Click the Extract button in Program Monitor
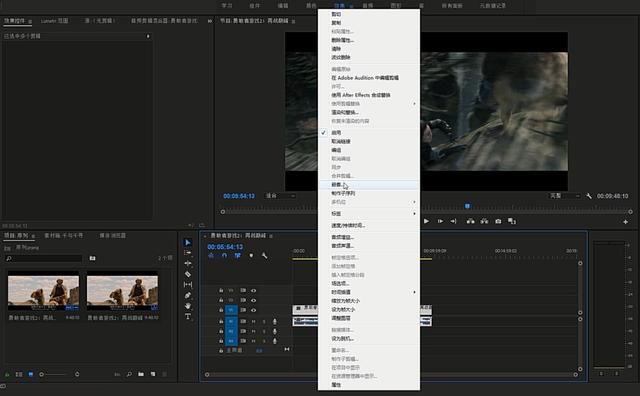 tap(484, 221)
